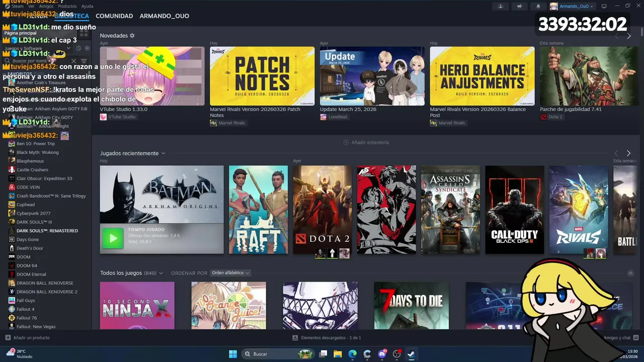Open Discord from the taskbar
Viewport: 644px width, 362px height.
[x=382, y=354]
